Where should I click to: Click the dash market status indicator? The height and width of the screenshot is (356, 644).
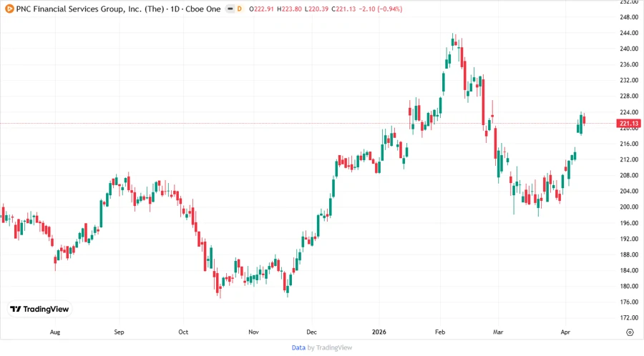tap(231, 9)
